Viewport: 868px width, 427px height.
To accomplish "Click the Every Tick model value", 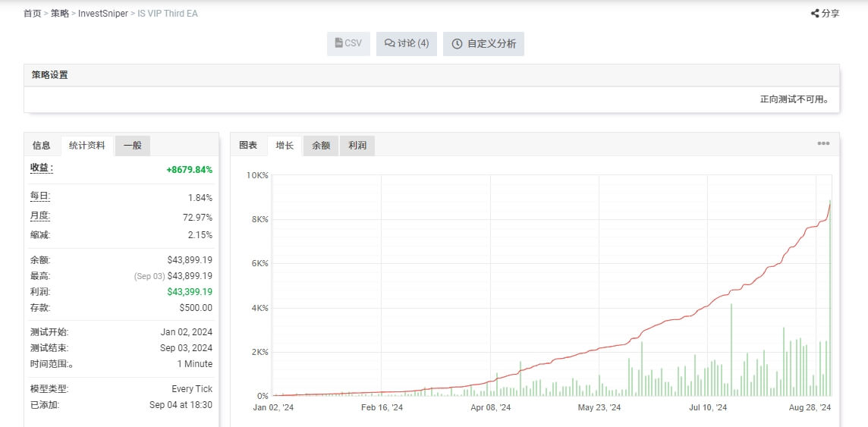I will tap(192, 389).
